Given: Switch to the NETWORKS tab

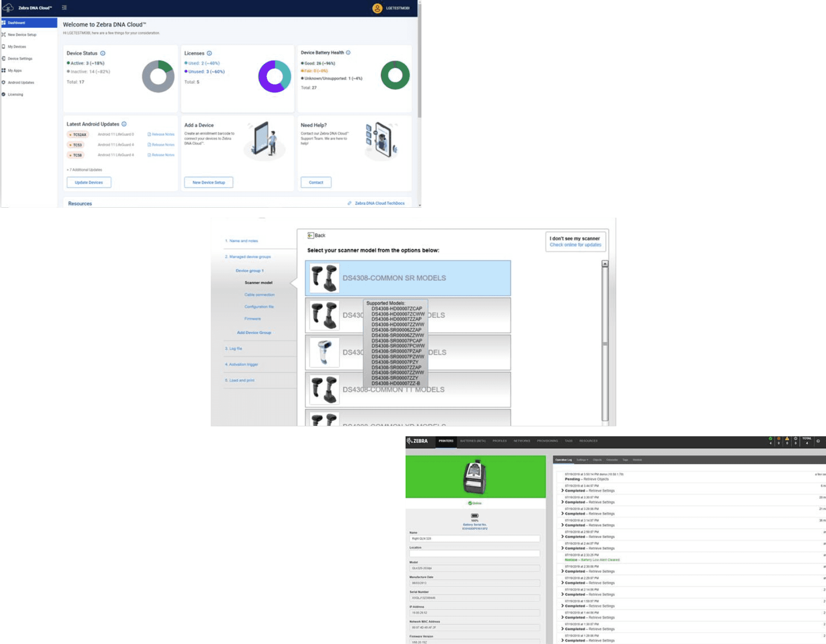Looking at the screenshot, I should point(522,441).
